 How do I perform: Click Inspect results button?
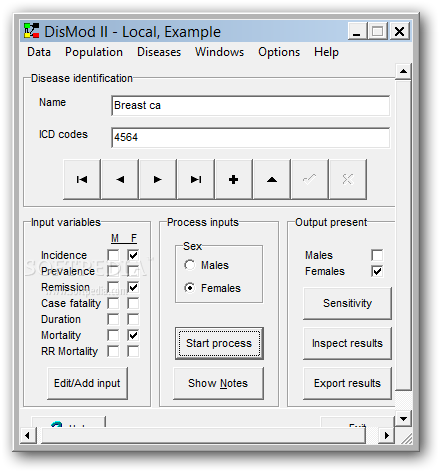347,343
